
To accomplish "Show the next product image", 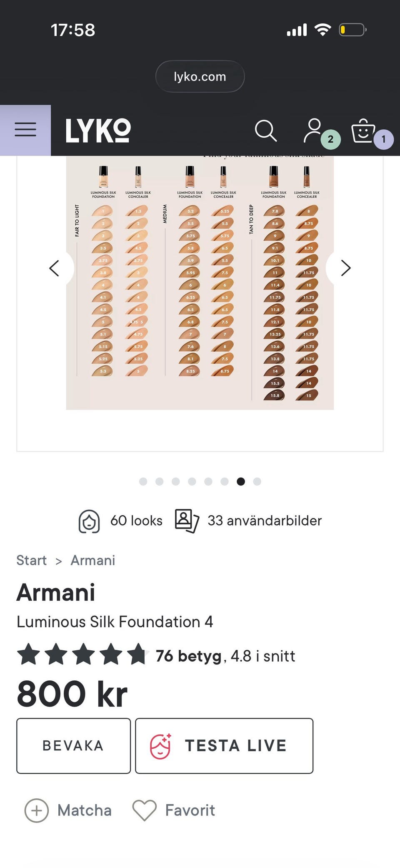I will [345, 268].
